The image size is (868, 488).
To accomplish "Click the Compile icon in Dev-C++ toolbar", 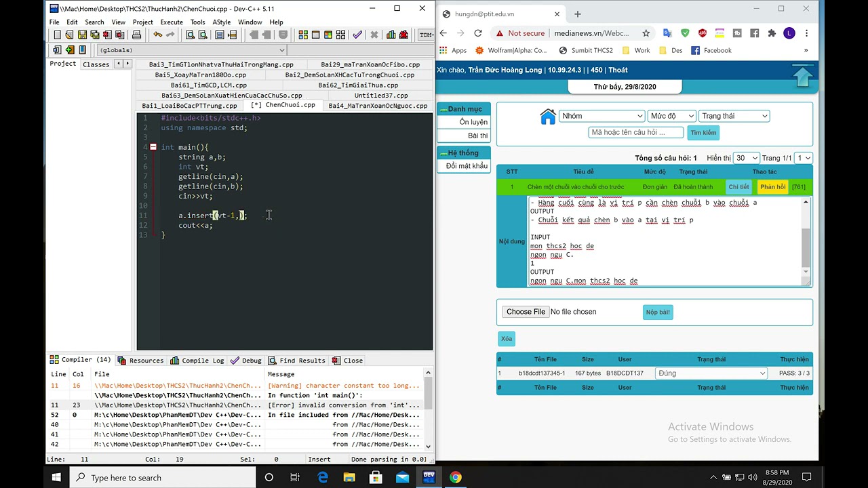I will (x=303, y=35).
